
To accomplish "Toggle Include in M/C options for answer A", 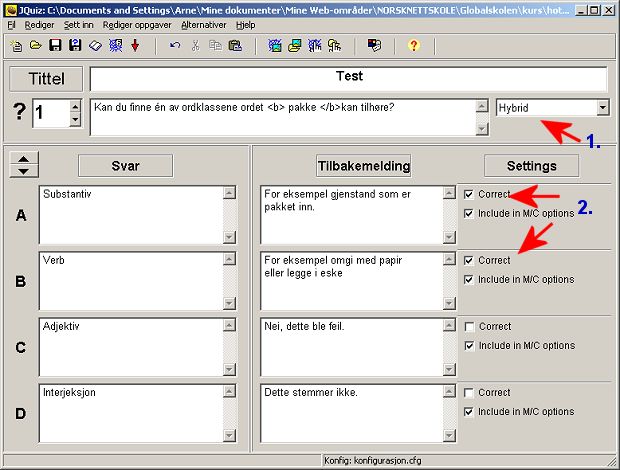I will [469, 213].
